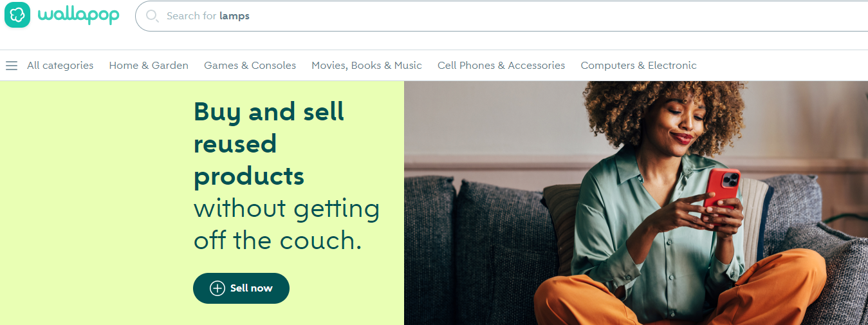Go to Movies, Books & Music category
This screenshot has width=868, height=325.
tap(367, 66)
